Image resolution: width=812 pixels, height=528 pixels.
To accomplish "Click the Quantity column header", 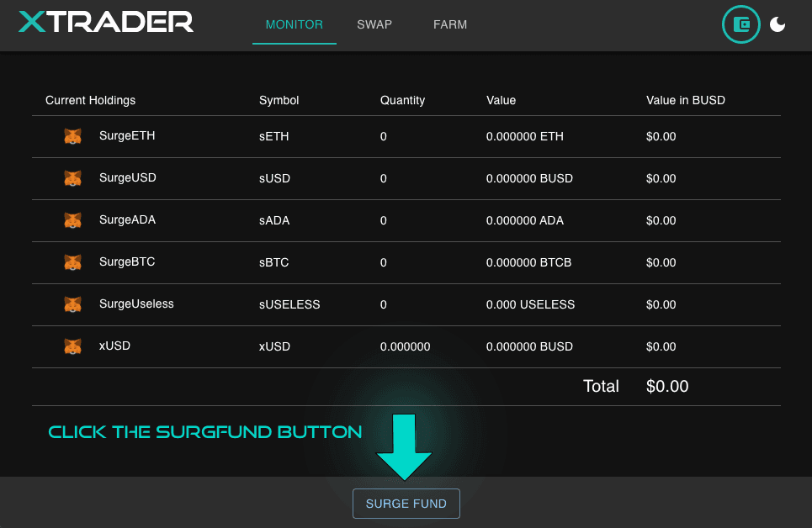I will click(x=402, y=100).
